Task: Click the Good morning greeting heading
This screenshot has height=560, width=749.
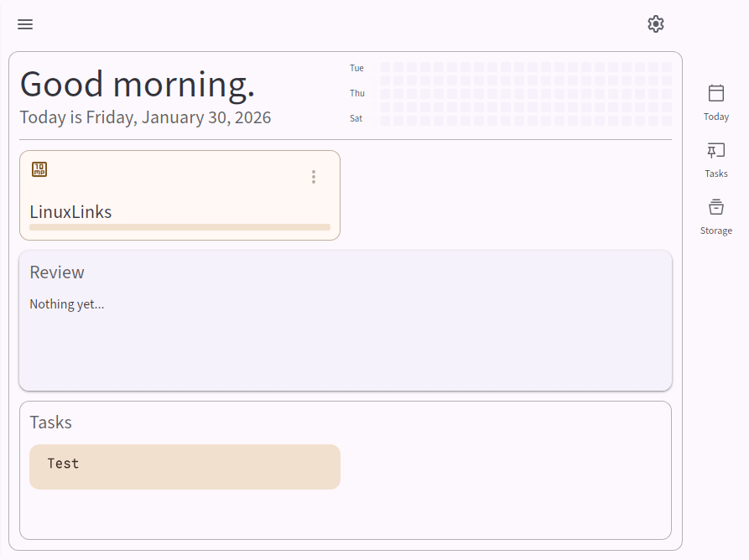Action: [137, 84]
